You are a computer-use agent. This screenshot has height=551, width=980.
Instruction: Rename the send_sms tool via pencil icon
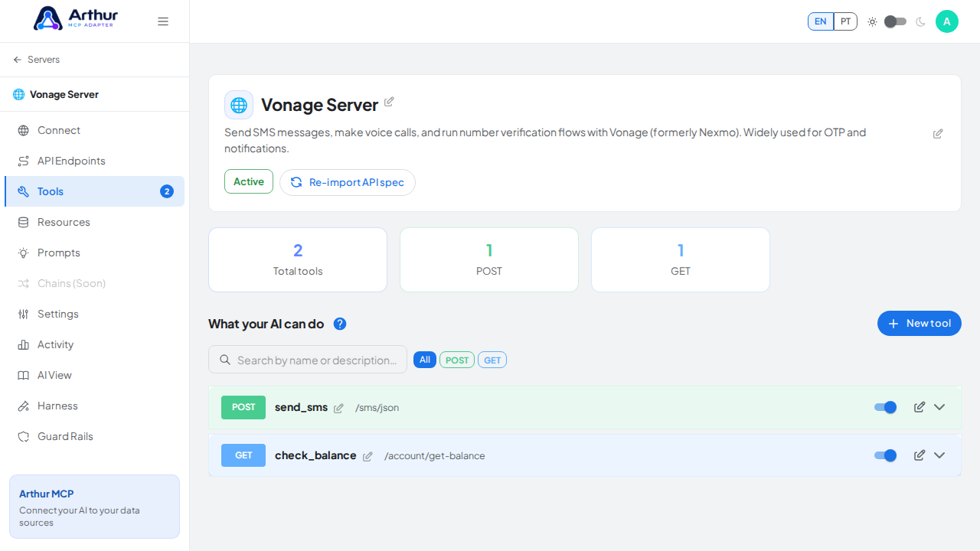coord(338,408)
